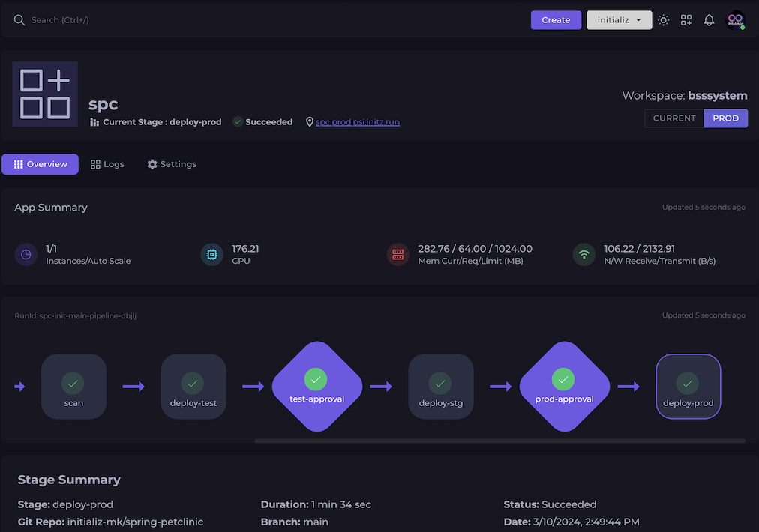Click the Memory usage metric icon
Image resolution: width=759 pixels, height=532 pixels.
(397, 254)
